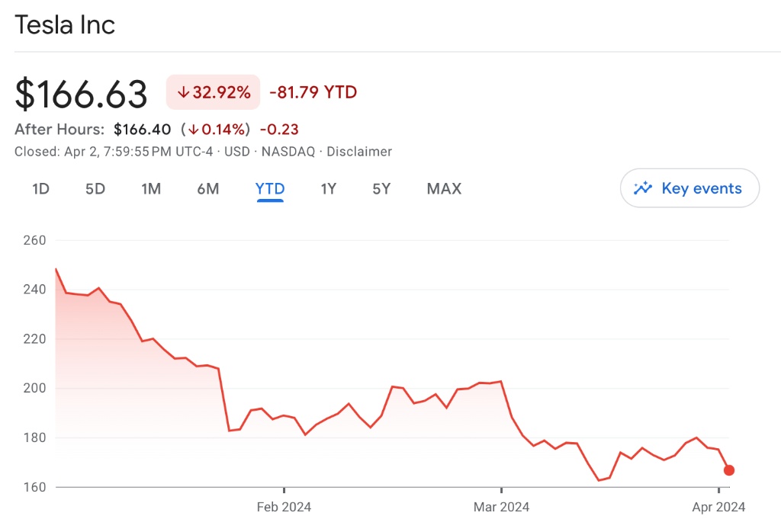Select the active YTD tab

pos(270,188)
